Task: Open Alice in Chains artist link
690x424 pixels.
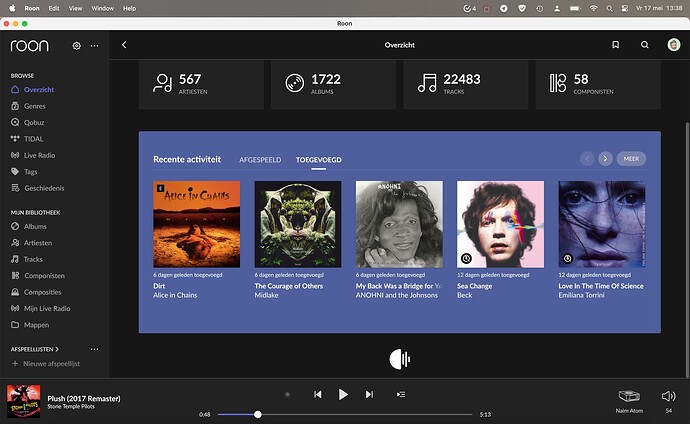Action: (x=175, y=295)
